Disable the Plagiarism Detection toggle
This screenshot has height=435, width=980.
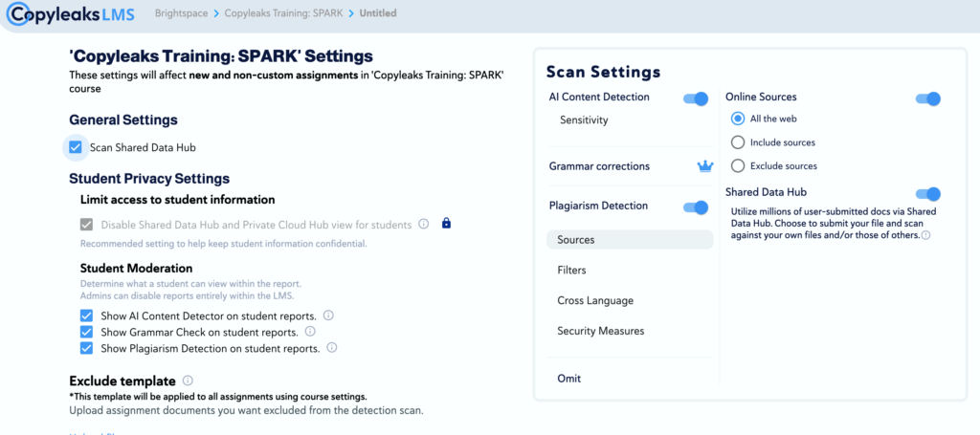coord(696,207)
